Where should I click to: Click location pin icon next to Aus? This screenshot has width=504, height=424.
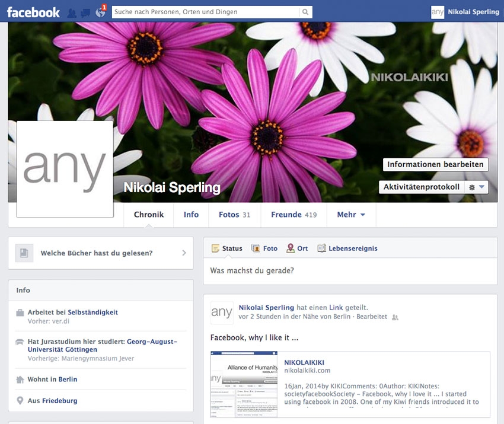(20, 400)
